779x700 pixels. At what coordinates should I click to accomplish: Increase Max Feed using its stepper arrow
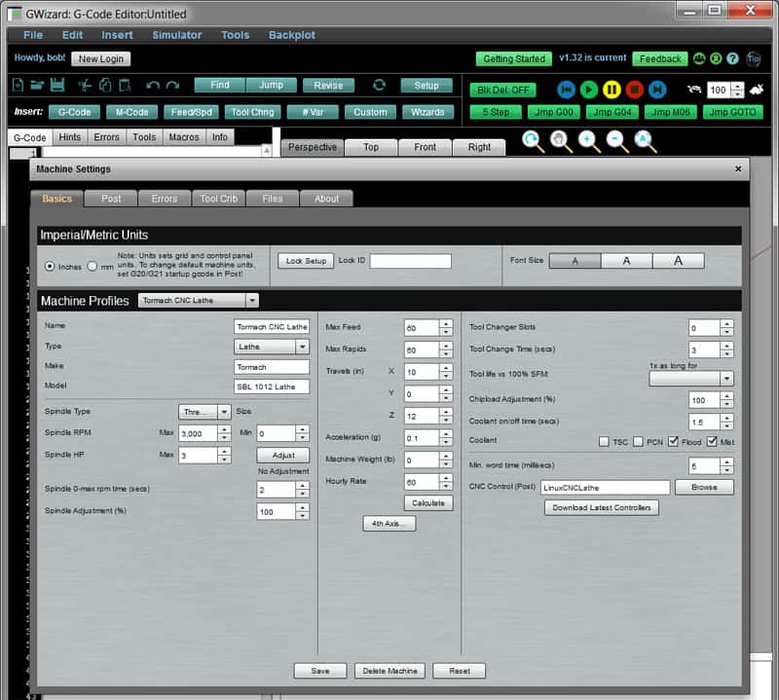tap(445, 324)
